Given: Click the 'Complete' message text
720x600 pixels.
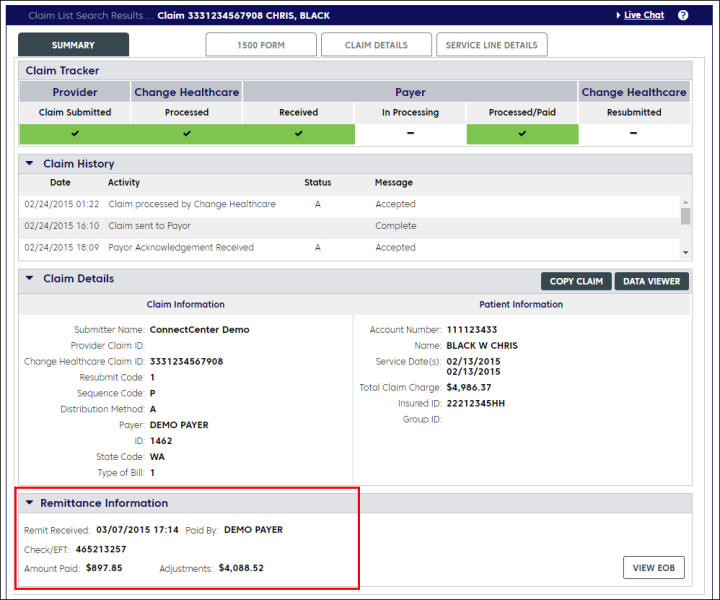Looking at the screenshot, I should 396,225.
